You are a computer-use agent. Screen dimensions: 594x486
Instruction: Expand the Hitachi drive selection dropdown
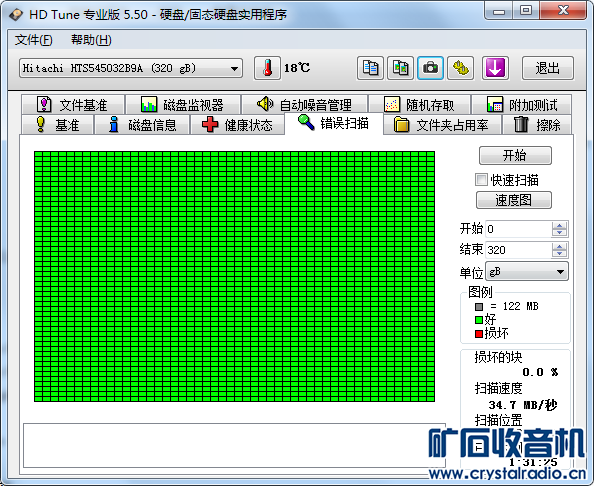click(131, 68)
